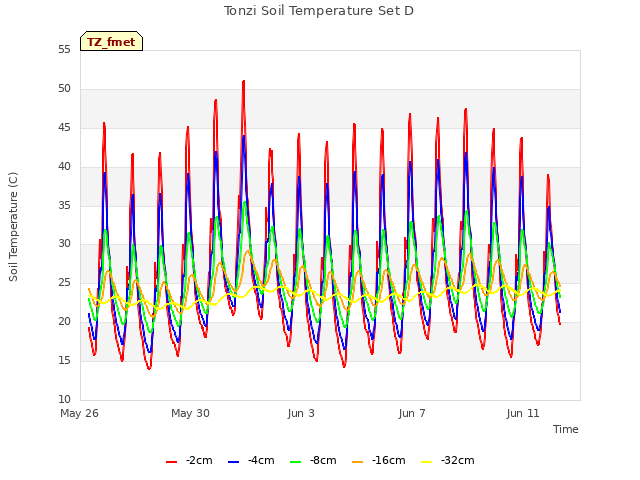Screen dimensions: 640x480
Task: Toggle the -16cm legend entry
Action: (379, 461)
